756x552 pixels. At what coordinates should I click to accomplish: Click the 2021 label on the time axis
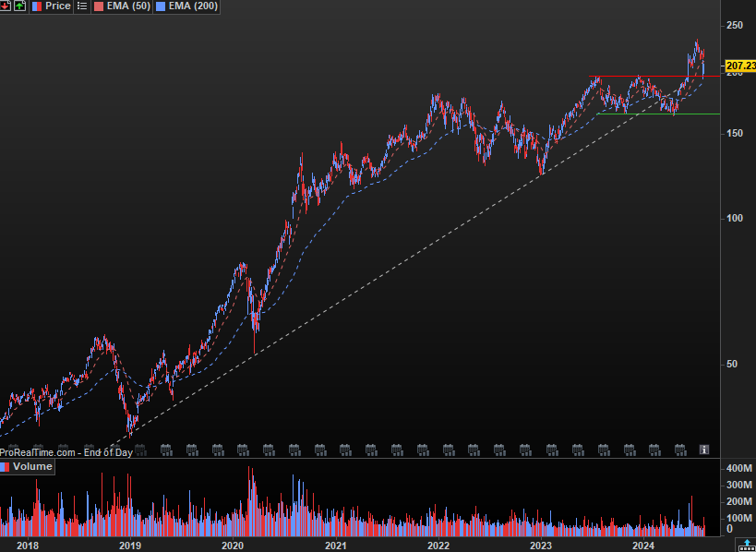point(336,546)
